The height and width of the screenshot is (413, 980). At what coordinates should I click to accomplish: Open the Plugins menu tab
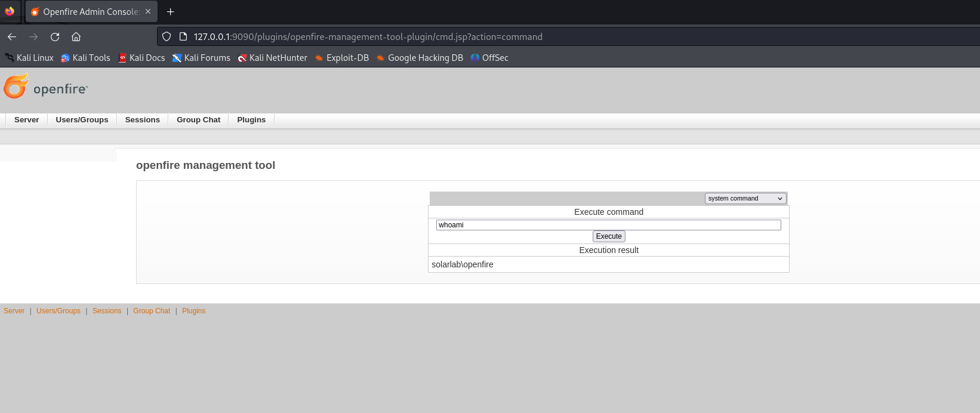pyautogui.click(x=251, y=120)
